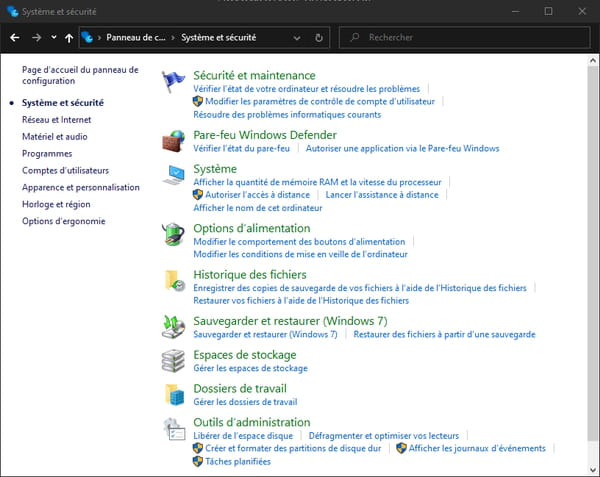
Task: Click the vertical scrollbar down arrow
Action: (x=593, y=470)
